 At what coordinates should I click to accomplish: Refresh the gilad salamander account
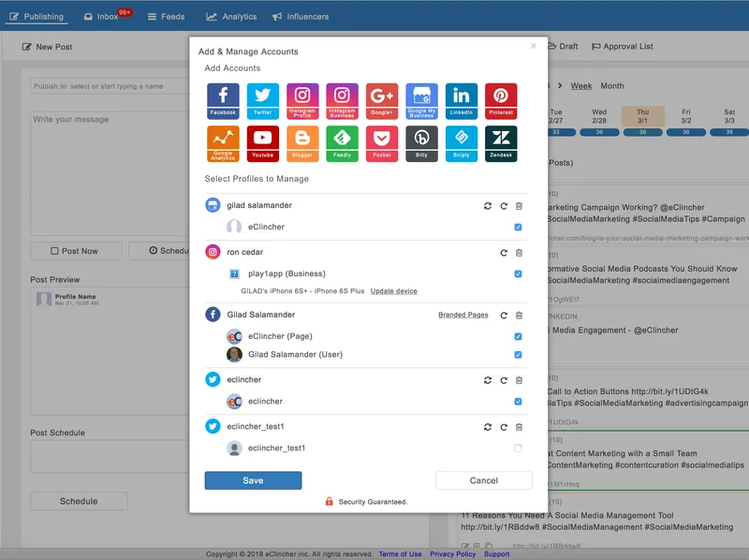click(x=504, y=206)
